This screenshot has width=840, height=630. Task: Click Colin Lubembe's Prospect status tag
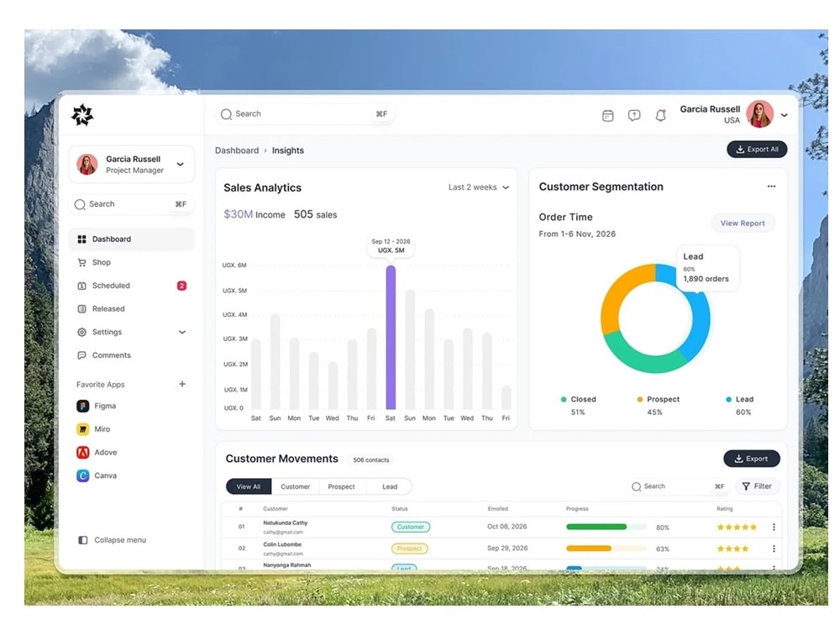(x=409, y=549)
